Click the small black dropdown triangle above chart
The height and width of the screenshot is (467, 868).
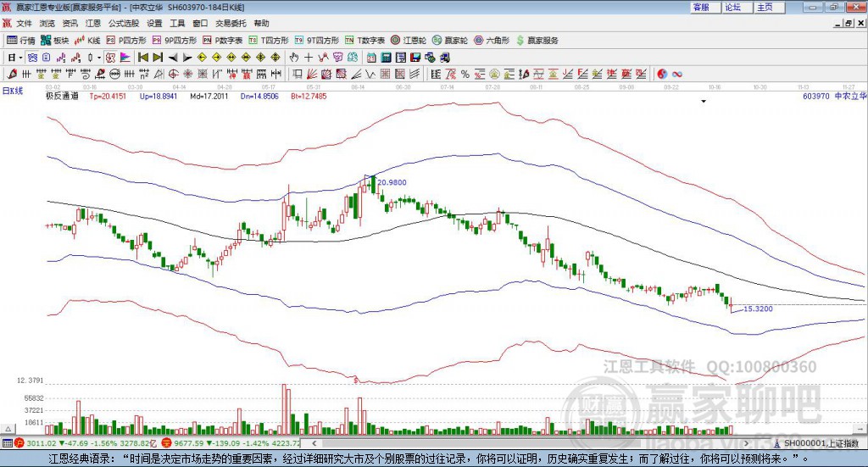coord(704,102)
